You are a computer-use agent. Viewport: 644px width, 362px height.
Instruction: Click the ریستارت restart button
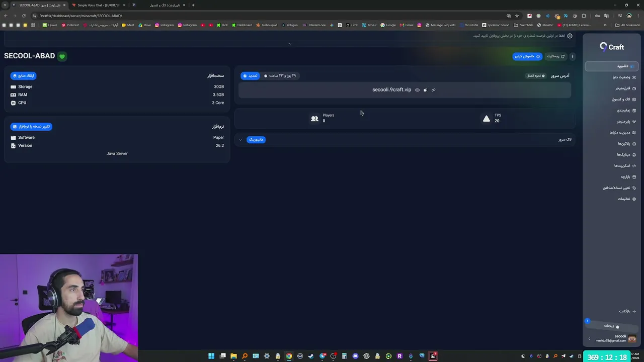point(556,56)
